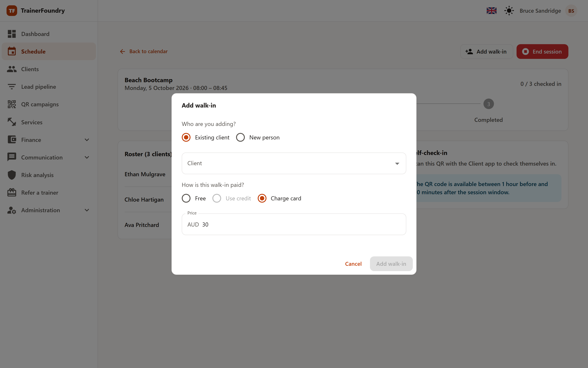The width and height of the screenshot is (588, 368).
Task: Click the Finance wallet icon
Action: pos(12,140)
